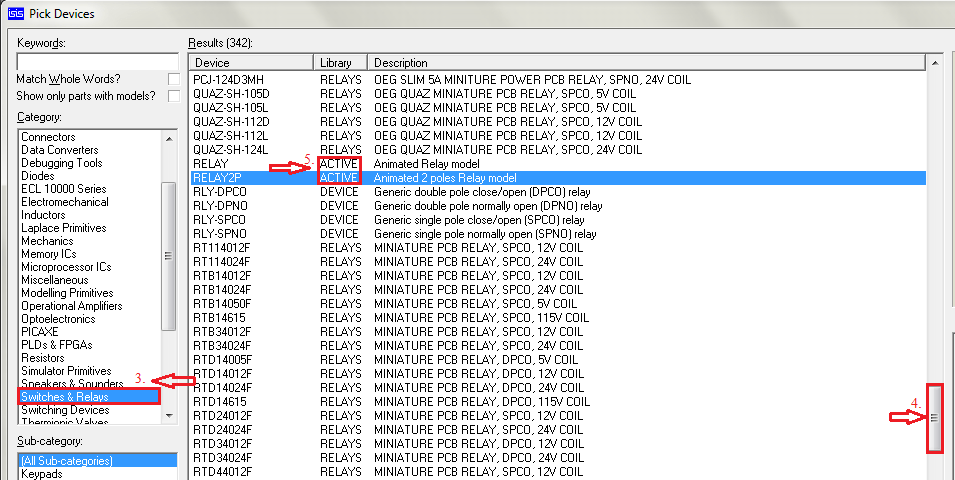Select Laplace Primitives category
Image resolution: width=955 pixels, height=480 pixels.
63,228
